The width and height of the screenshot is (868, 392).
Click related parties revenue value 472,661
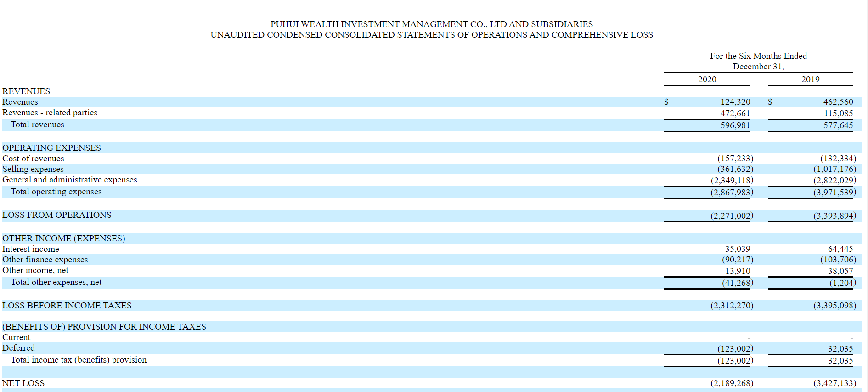tap(735, 114)
